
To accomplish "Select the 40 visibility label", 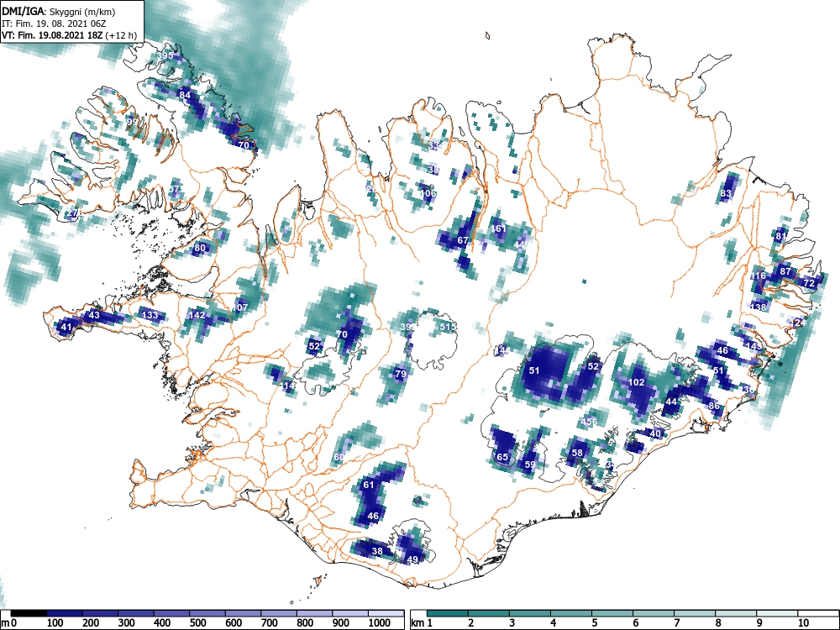I will click(656, 434).
